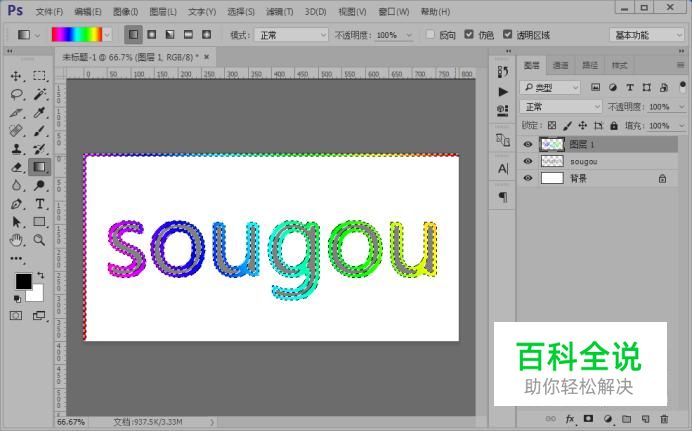Viewport: 692px width, 431px height.
Task: Open the gradient picker dropdown arrow
Action: point(107,35)
